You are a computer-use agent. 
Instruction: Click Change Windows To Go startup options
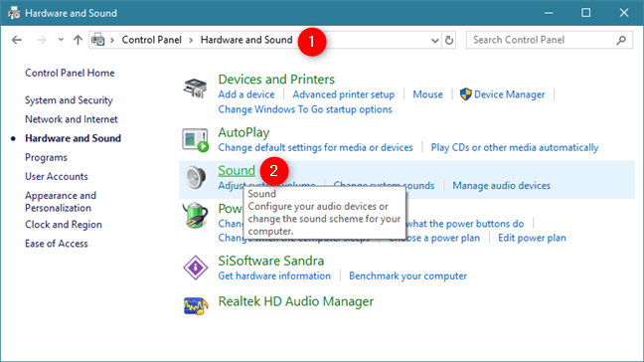(x=305, y=109)
